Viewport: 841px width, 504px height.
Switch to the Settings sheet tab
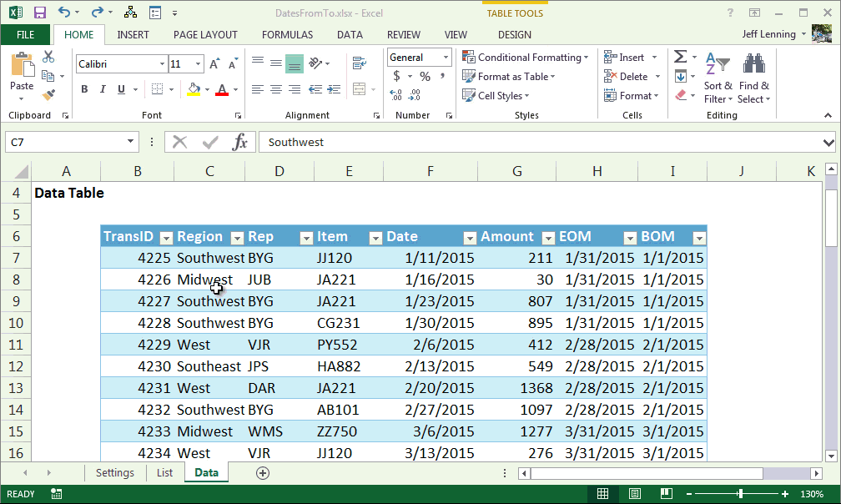tap(114, 472)
